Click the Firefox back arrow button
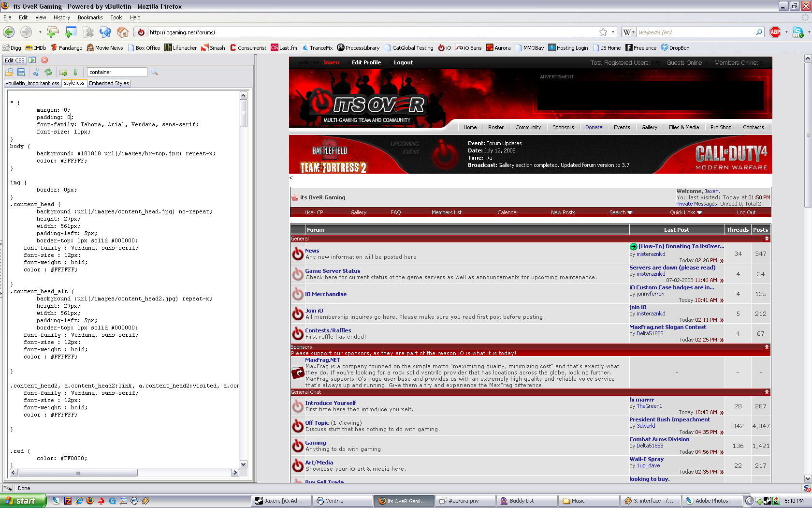 (x=9, y=32)
